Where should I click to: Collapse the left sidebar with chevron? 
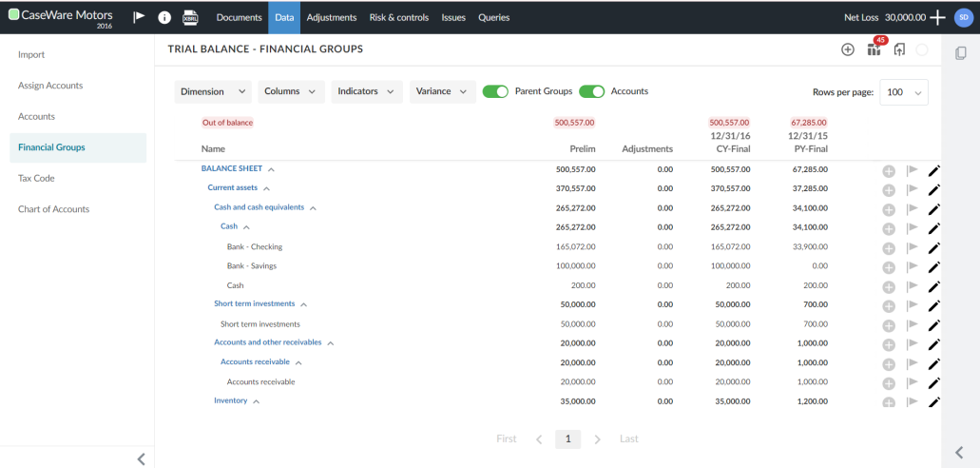coord(141,458)
